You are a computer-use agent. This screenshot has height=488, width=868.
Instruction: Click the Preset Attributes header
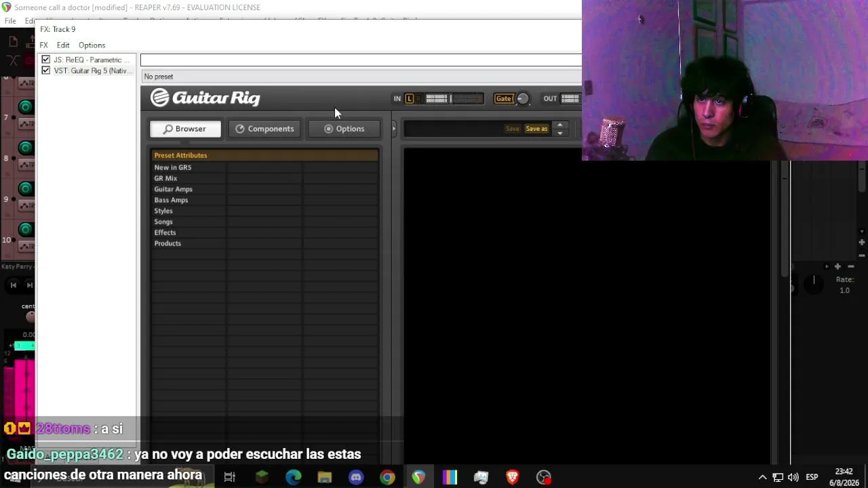pos(265,155)
